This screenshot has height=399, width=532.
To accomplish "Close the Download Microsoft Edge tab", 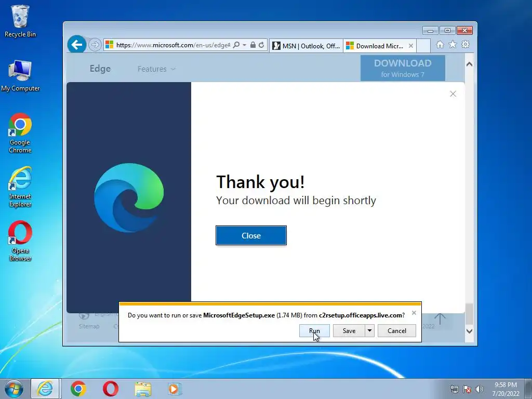I will [411, 46].
